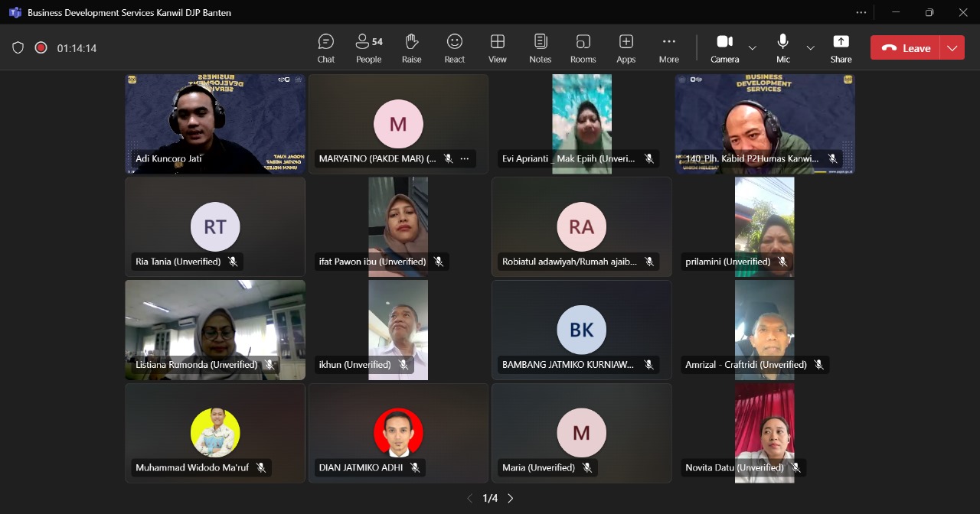
Task: Go to next page of participants
Action: click(511, 499)
